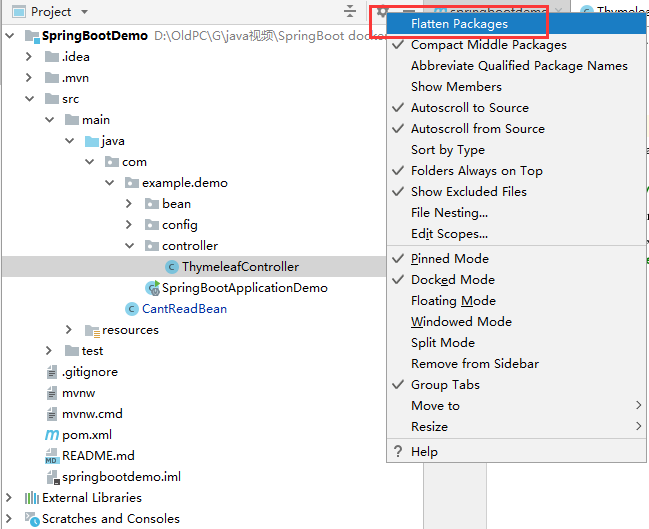Collapse the controller package
Screen dimensions: 649x529
pyautogui.click(x=129, y=246)
